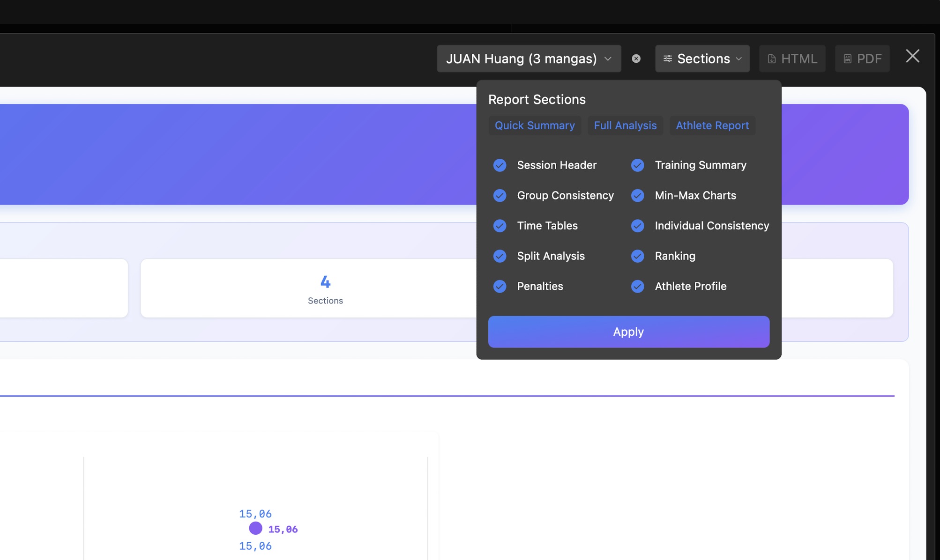940x560 pixels.
Task: Select the Quick Summary preset
Action: (x=535, y=125)
